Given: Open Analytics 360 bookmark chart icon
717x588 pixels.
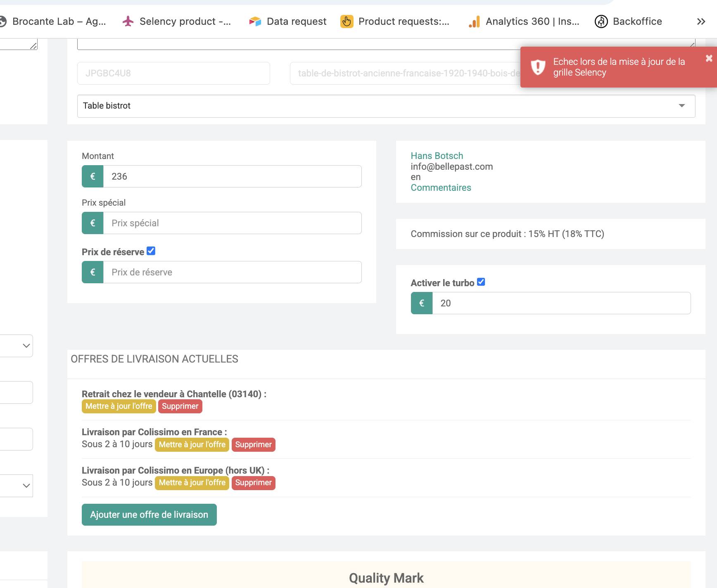Looking at the screenshot, I should tap(474, 21).
